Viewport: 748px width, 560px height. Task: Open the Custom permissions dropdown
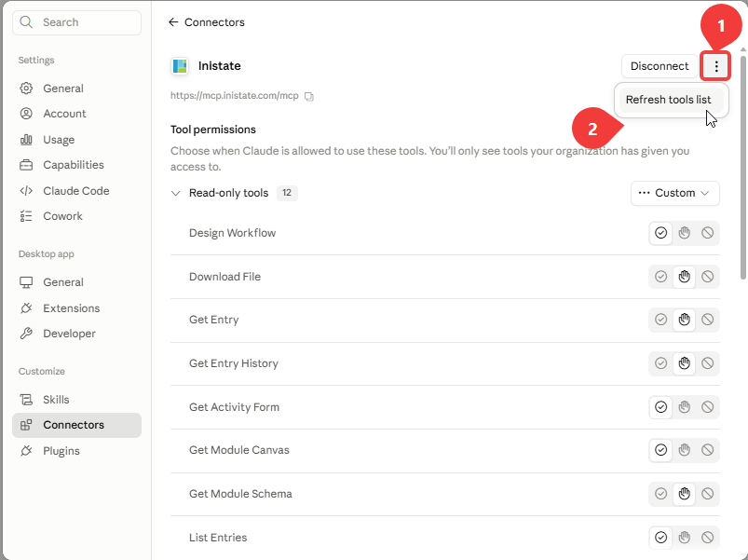pos(674,193)
